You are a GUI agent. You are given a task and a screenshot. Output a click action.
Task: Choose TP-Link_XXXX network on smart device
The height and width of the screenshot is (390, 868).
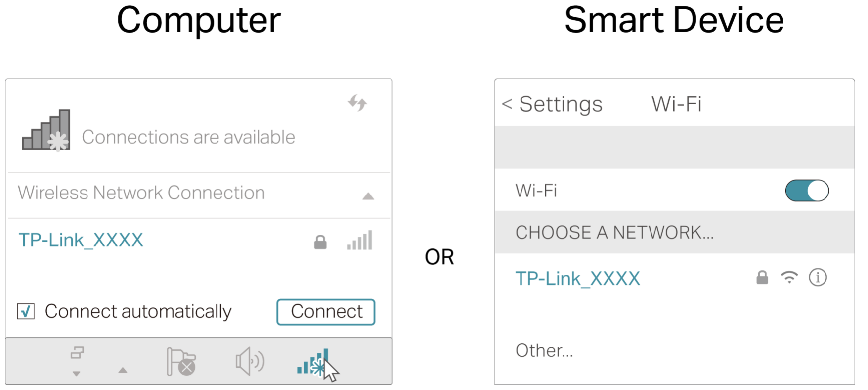(x=577, y=279)
